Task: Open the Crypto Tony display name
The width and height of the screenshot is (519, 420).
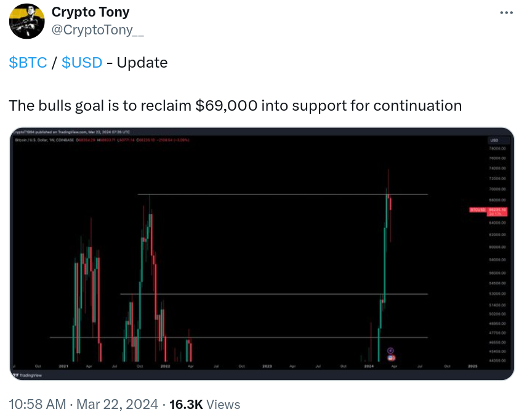Action: point(91,12)
